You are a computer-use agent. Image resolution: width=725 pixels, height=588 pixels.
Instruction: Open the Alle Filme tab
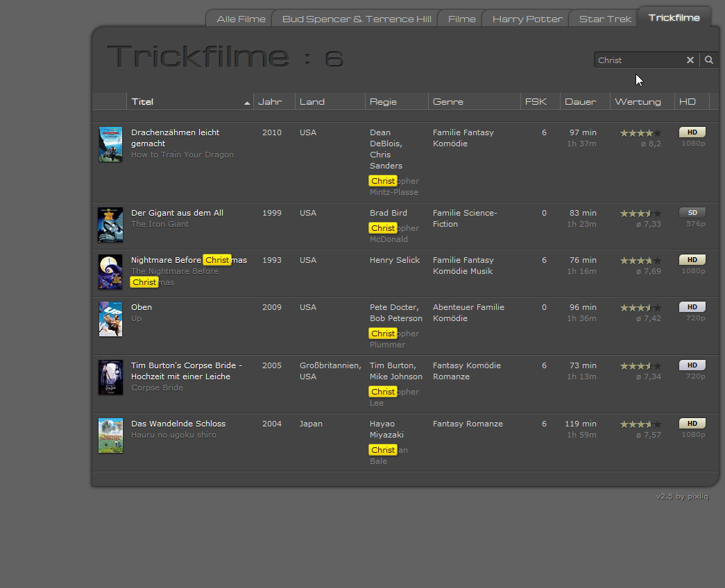coord(241,19)
